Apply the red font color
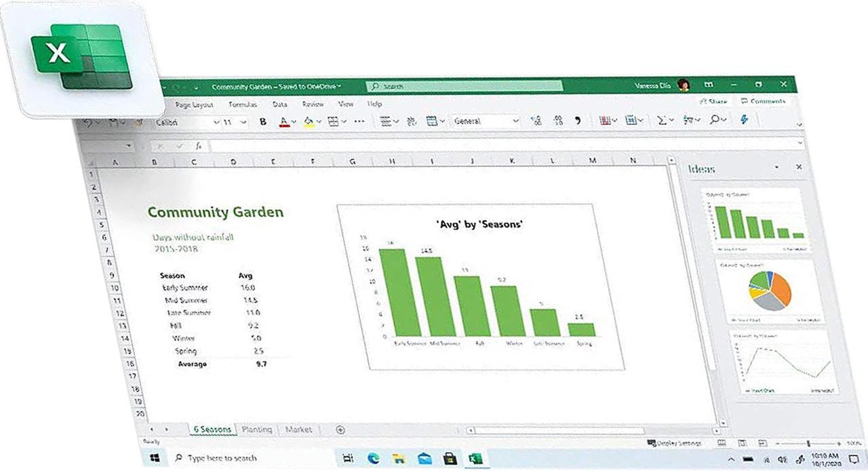868x471 pixels. (284, 122)
